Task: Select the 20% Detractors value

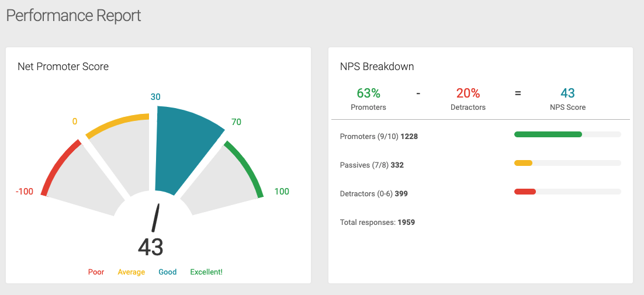Action: coord(468,93)
